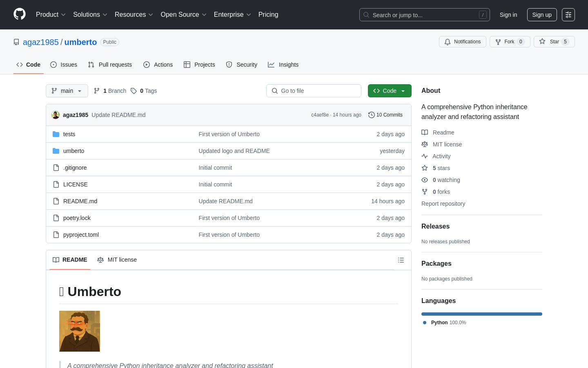Open the main branch selector dropdown

click(67, 91)
